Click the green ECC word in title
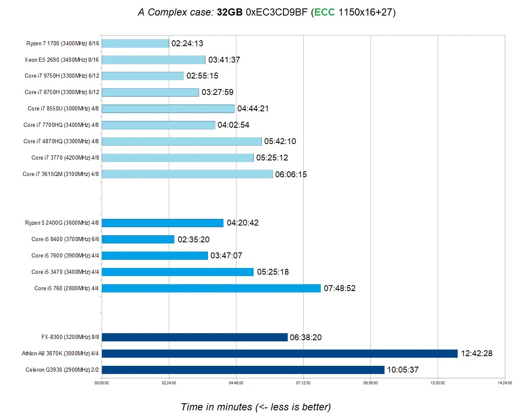 pos(325,12)
